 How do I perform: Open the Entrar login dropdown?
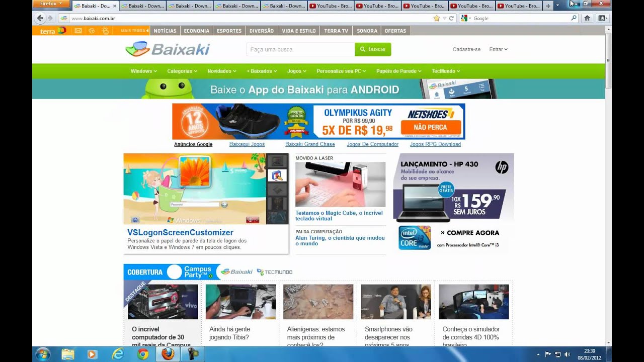pos(498,49)
